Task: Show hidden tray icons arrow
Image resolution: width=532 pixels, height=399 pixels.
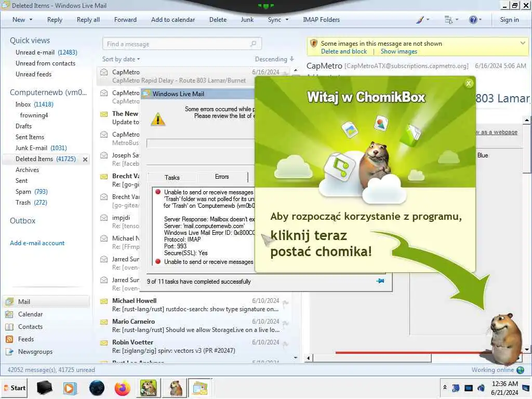Action: point(445,388)
